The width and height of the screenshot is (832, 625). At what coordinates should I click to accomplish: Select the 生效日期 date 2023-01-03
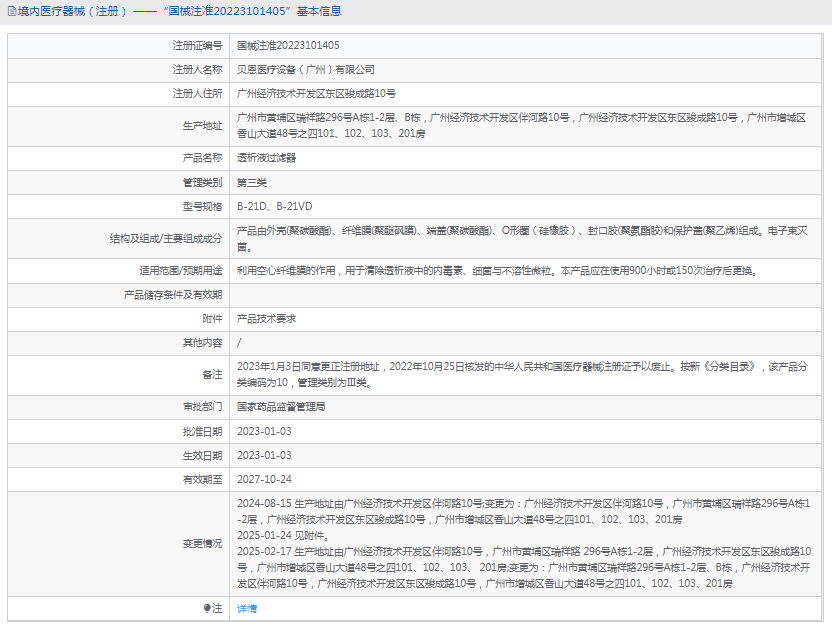click(x=264, y=455)
